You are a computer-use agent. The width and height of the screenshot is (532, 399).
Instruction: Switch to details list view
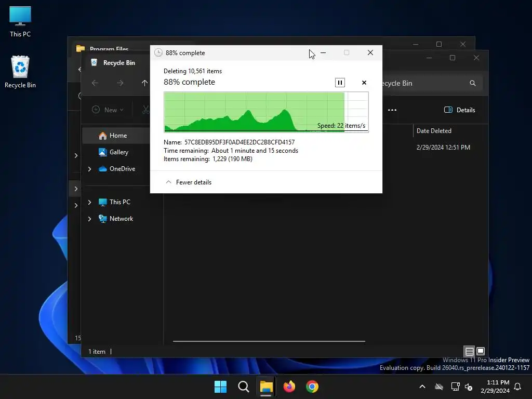click(x=469, y=351)
